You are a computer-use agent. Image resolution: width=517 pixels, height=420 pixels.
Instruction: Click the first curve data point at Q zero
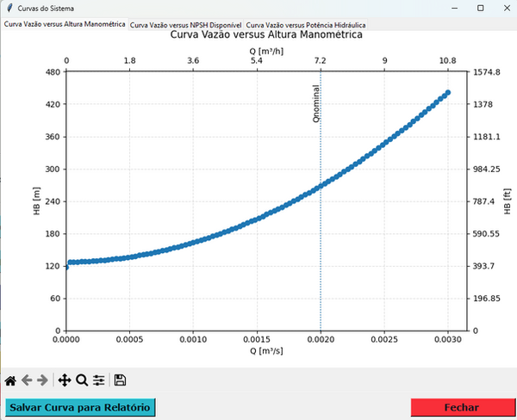66,267
